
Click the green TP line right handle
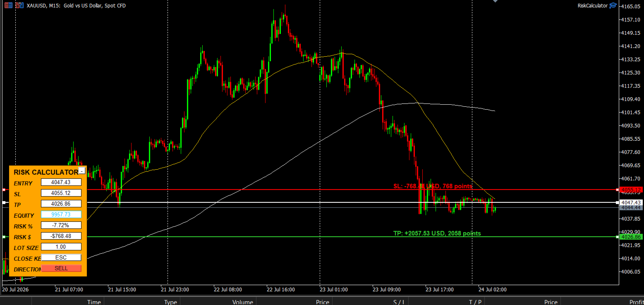point(618,237)
